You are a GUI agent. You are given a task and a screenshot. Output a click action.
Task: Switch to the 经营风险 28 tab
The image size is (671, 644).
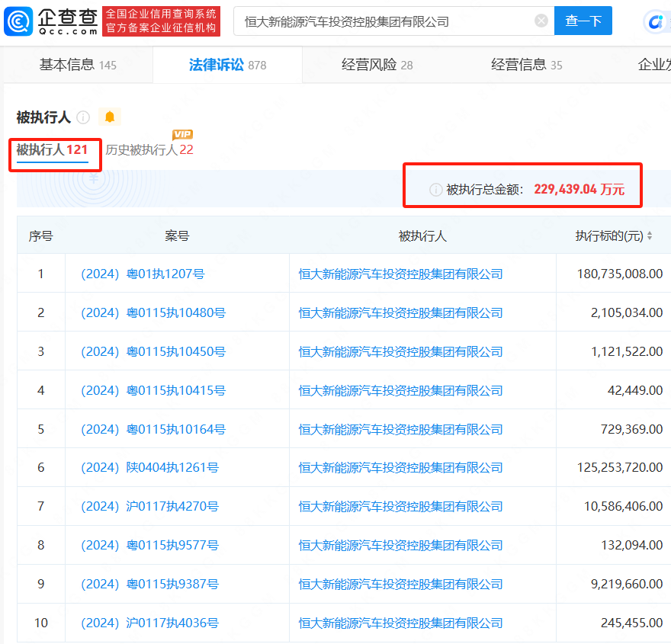pos(377,65)
